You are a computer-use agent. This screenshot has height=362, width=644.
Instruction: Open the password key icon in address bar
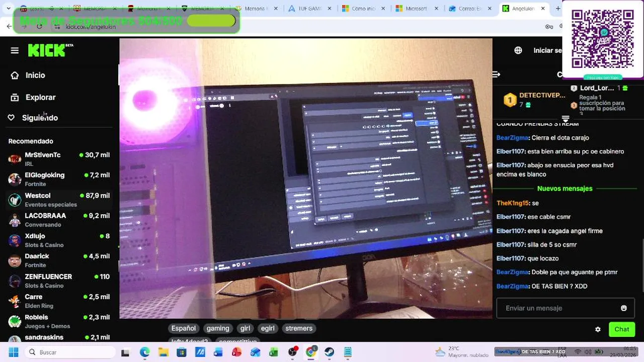tap(548, 27)
